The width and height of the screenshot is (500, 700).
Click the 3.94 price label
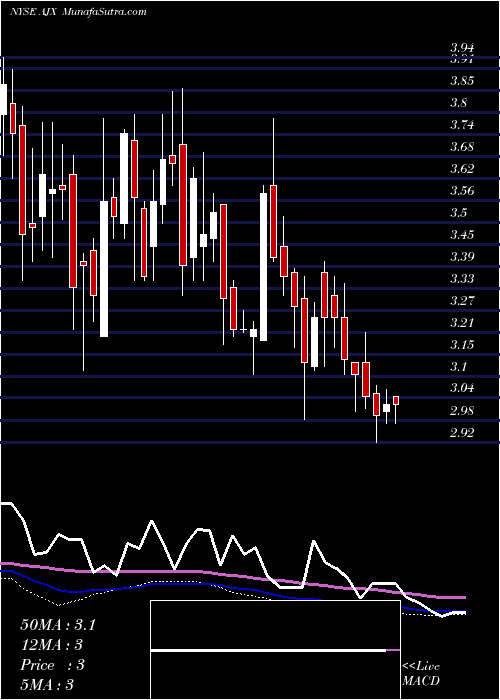(x=462, y=48)
